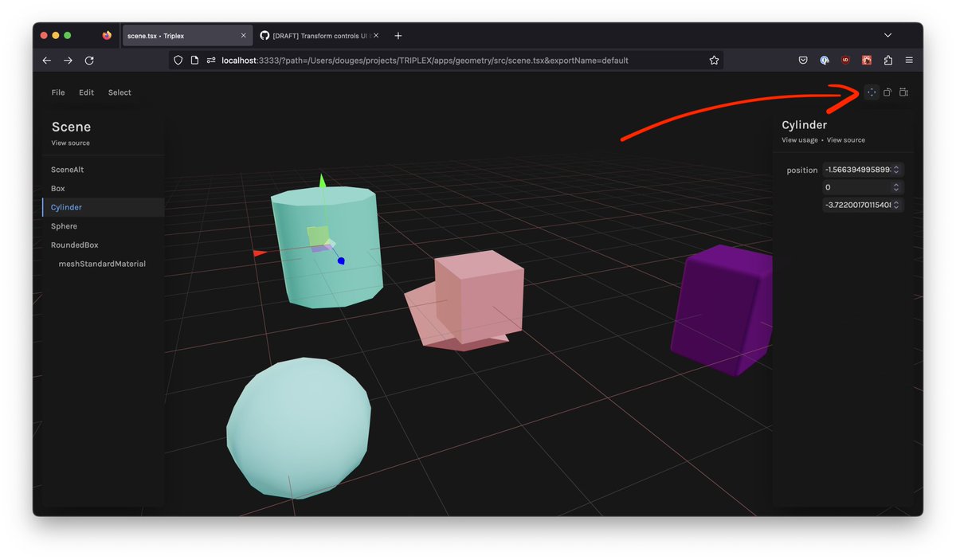The image size is (956, 560).
Task: Select RoundedBox in the scene tree
Action: coord(104,245)
